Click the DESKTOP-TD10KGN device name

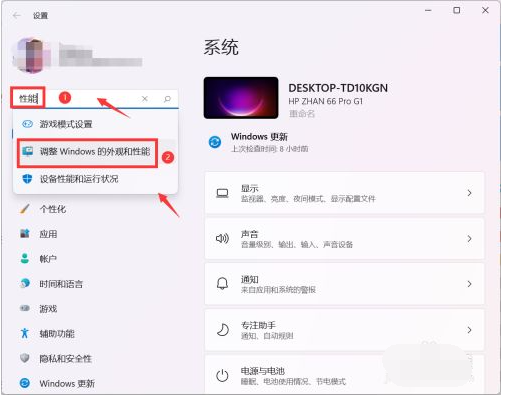(x=338, y=88)
